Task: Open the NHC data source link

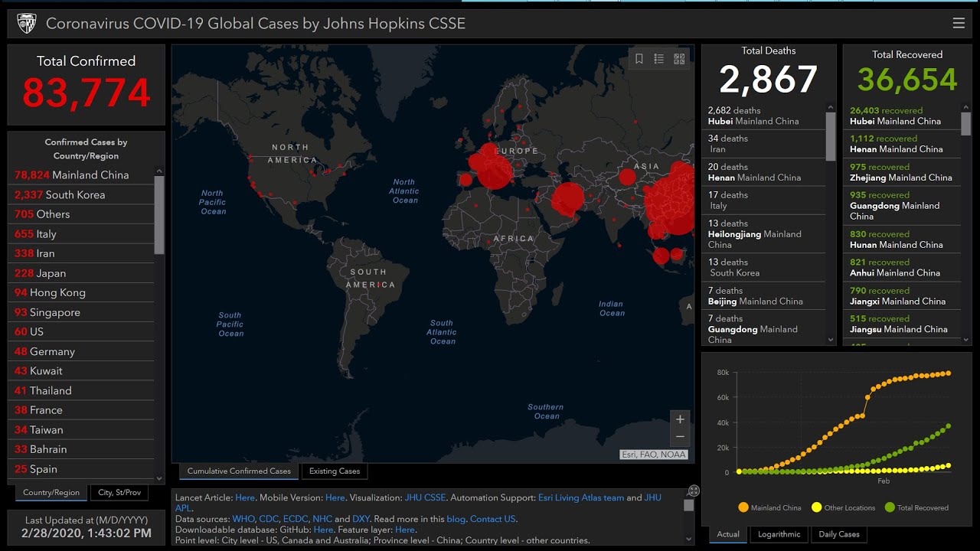Action: 322,519
